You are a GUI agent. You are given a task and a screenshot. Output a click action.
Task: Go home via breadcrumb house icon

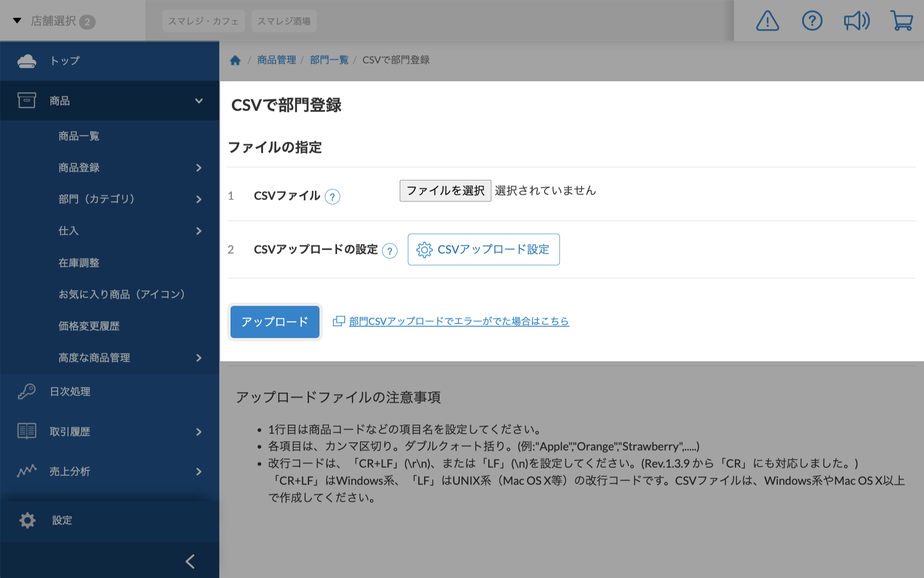[x=235, y=60]
